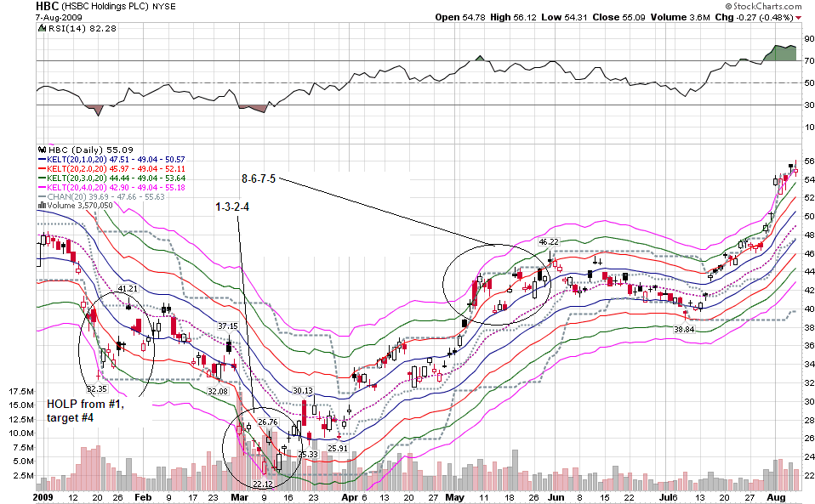Click the 46.22 high price label
This screenshot has height=504, width=815.
(549, 242)
